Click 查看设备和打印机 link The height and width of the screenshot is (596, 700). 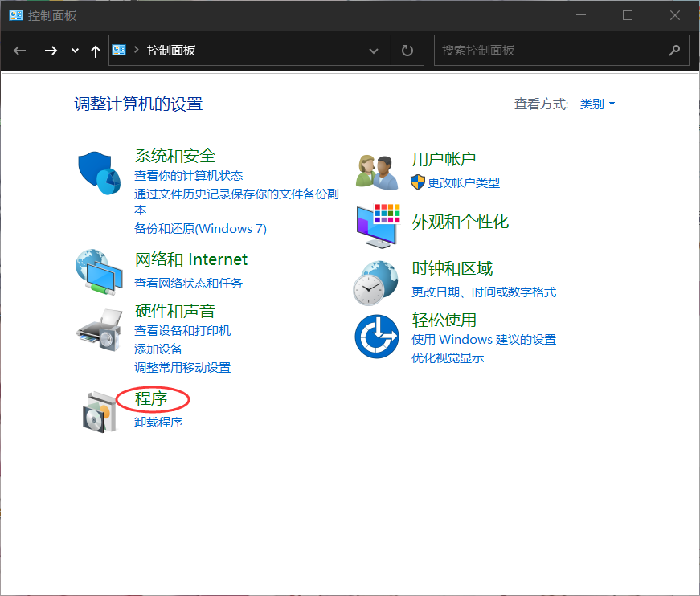(x=182, y=331)
